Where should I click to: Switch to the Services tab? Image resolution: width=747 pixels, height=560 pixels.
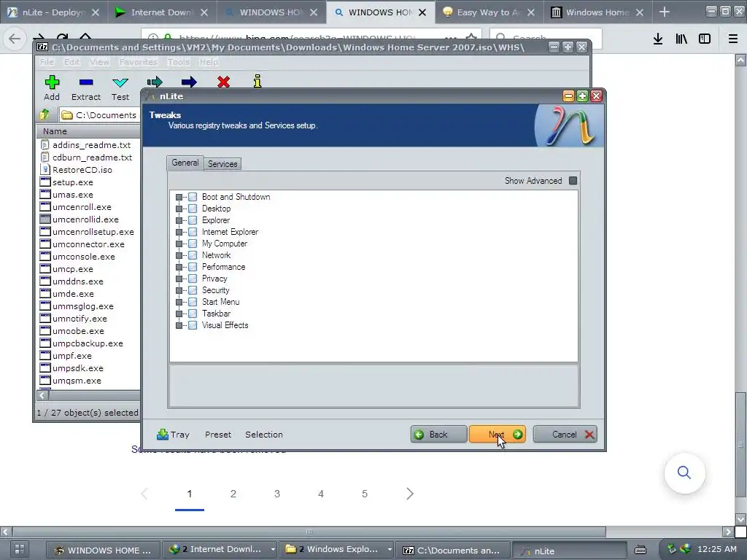coord(222,164)
